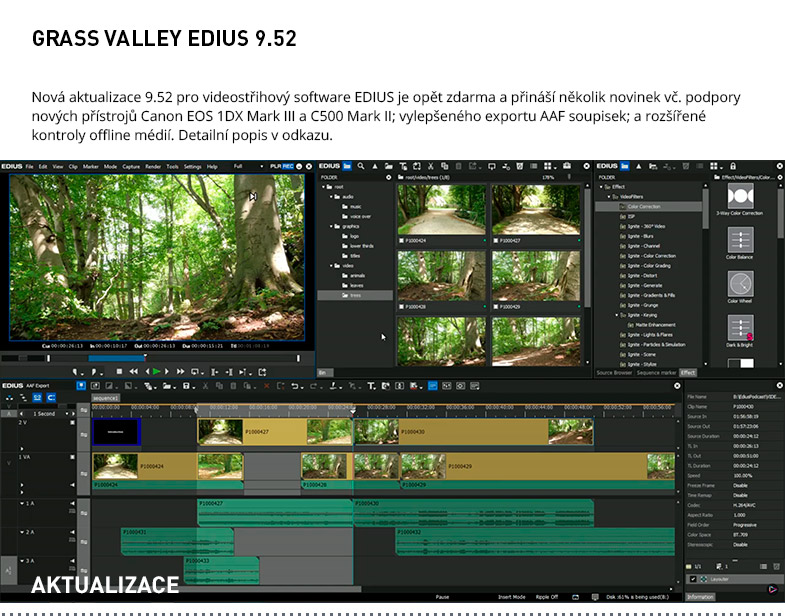
Task: Switch to PLR player mode
Action: [276, 166]
